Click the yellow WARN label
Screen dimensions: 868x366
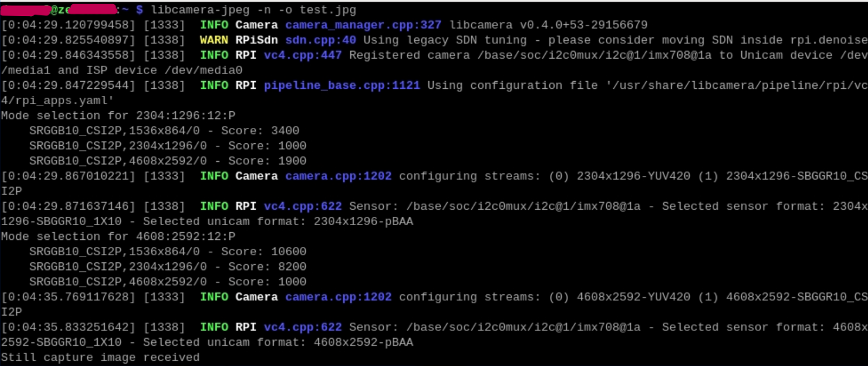[214, 40]
